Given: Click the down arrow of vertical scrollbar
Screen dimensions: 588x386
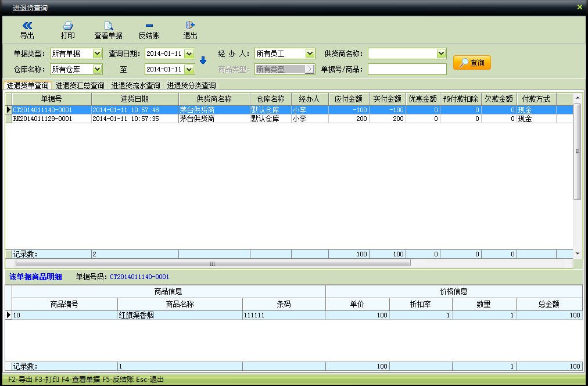Looking at the screenshot, I should click(578, 254).
